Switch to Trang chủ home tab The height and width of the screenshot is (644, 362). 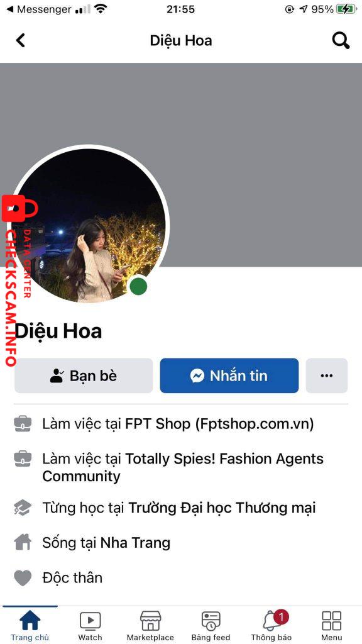pyautogui.click(x=30, y=625)
